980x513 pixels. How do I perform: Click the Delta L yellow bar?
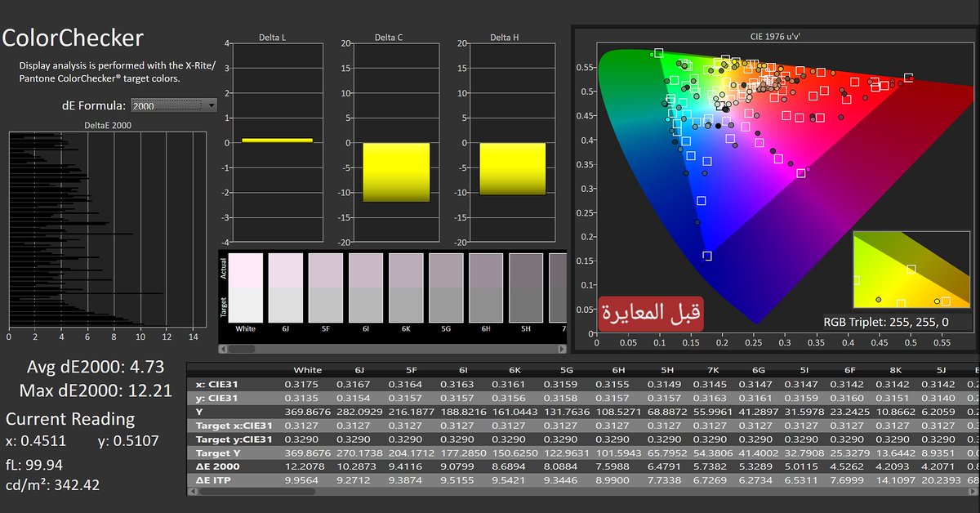click(x=277, y=141)
